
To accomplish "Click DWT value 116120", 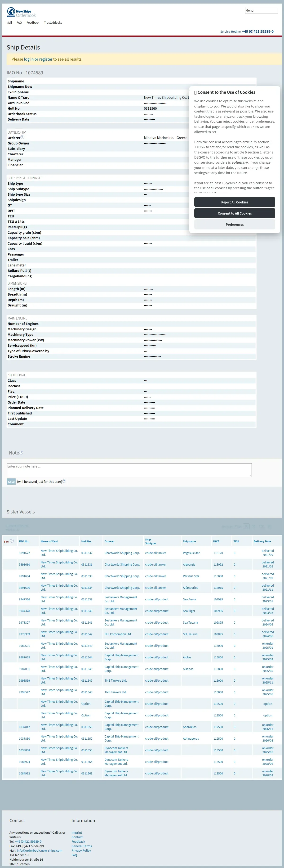I will pyautogui.click(x=218, y=553).
